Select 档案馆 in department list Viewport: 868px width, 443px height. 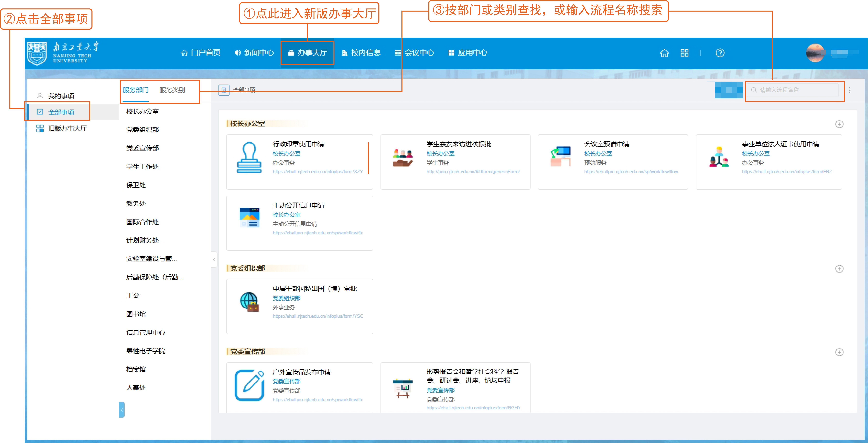click(x=136, y=370)
